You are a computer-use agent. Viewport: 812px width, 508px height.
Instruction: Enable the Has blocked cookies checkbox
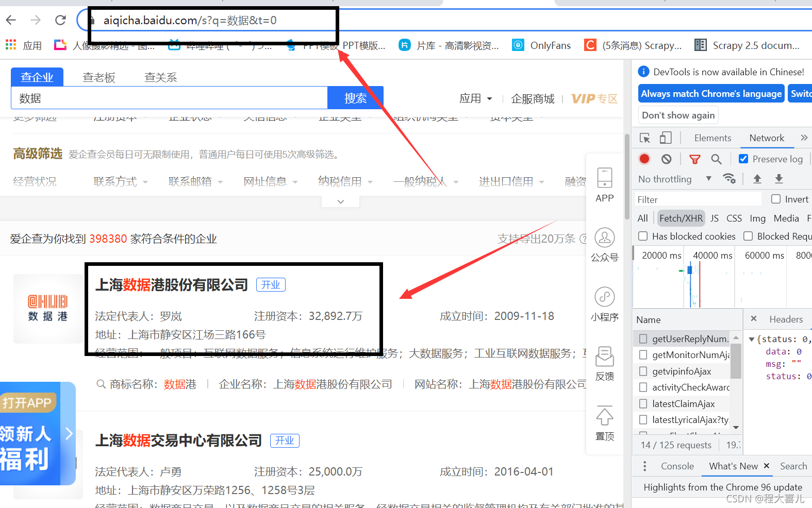(x=643, y=236)
